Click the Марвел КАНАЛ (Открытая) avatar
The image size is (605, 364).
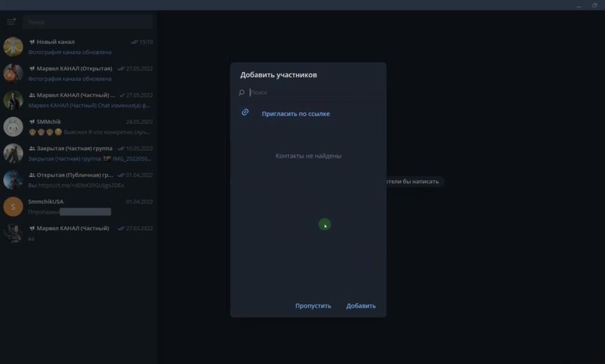tap(13, 73)
